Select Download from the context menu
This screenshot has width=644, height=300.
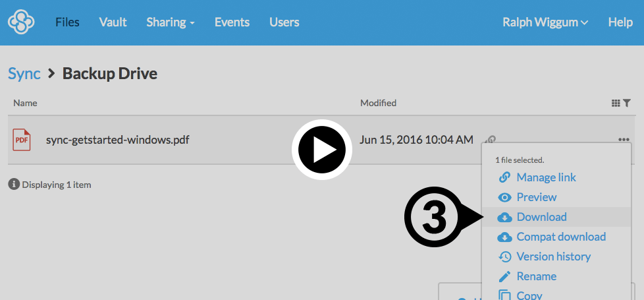click(541, 217)
